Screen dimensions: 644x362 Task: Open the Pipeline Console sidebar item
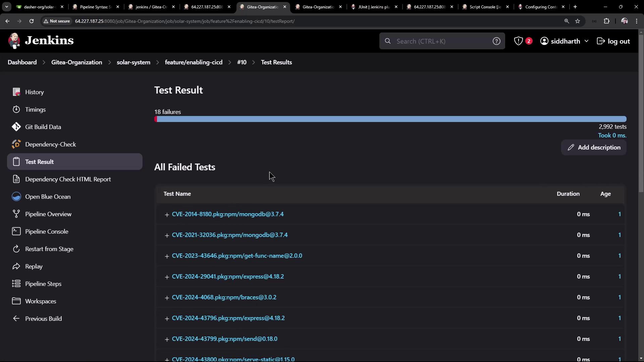pyautogui.click(x=47, y=232)
